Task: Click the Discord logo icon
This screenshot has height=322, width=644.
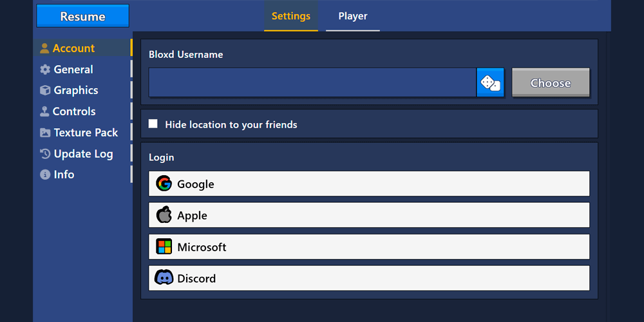Action: point(164,278)
